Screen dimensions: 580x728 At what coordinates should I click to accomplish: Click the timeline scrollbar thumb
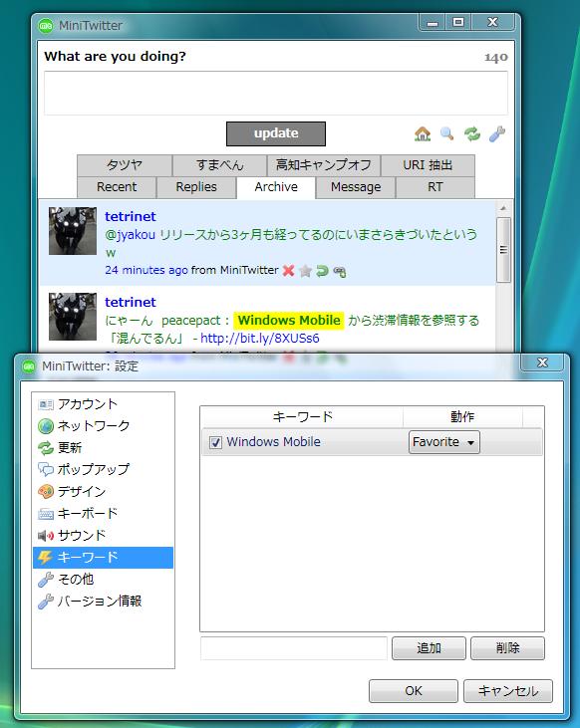[x=503, y=250]
